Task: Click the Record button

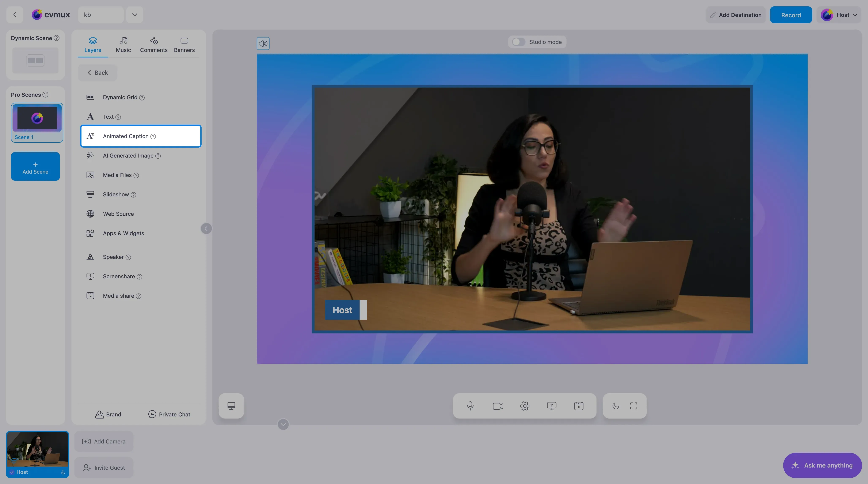Action: click(x=791, y=15)
